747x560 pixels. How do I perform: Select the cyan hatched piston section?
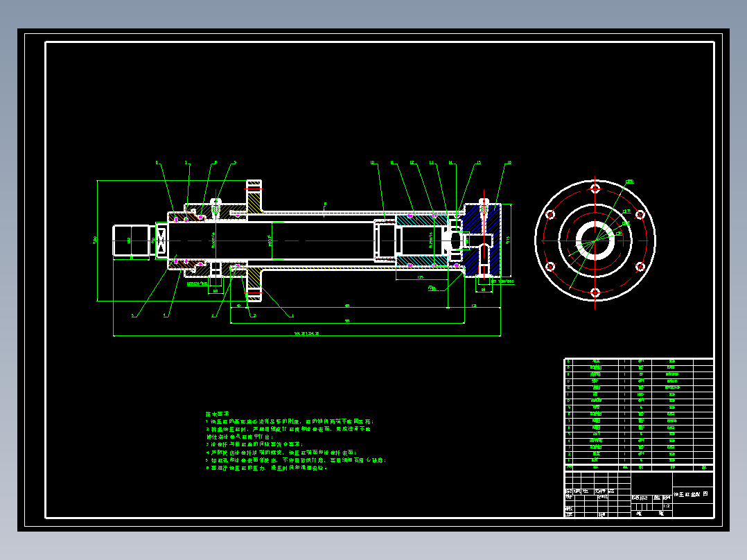click(x=421, y=220)
